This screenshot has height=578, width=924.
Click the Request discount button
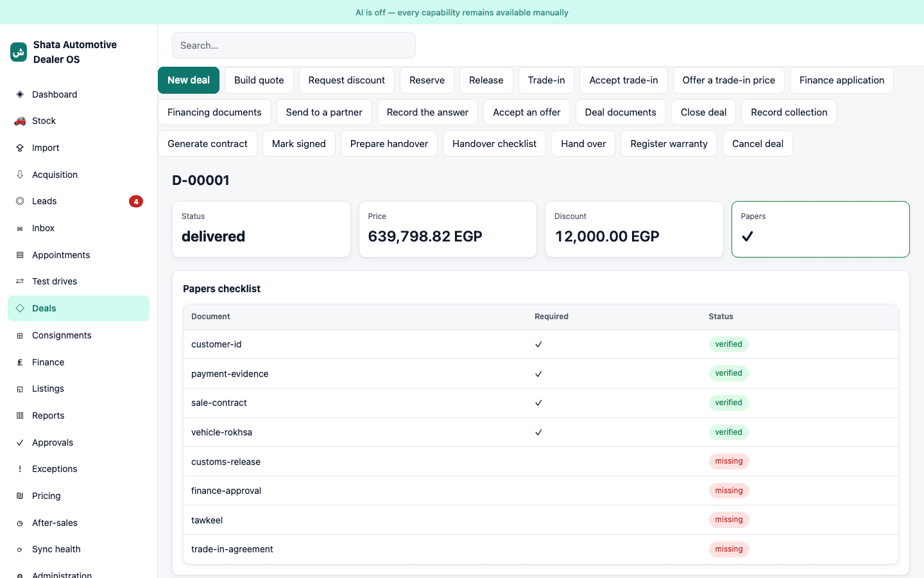[346, 80]
